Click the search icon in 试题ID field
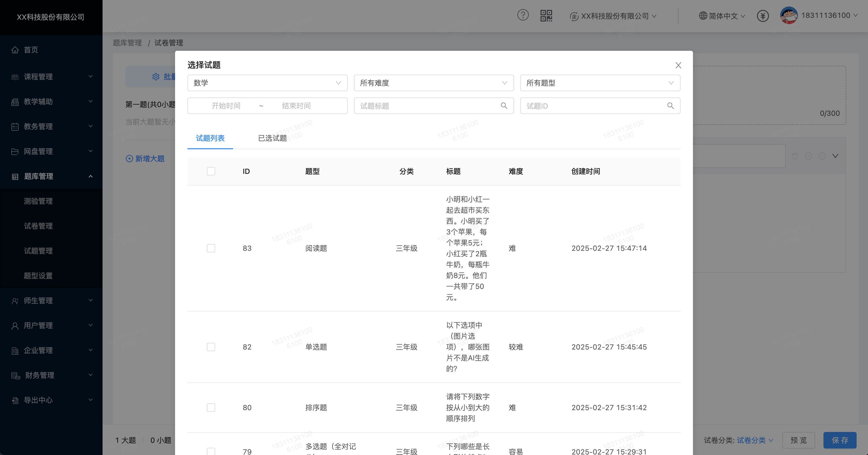This screenshot has height=455, width=868. pyautogui.click(x=670, y=106)
